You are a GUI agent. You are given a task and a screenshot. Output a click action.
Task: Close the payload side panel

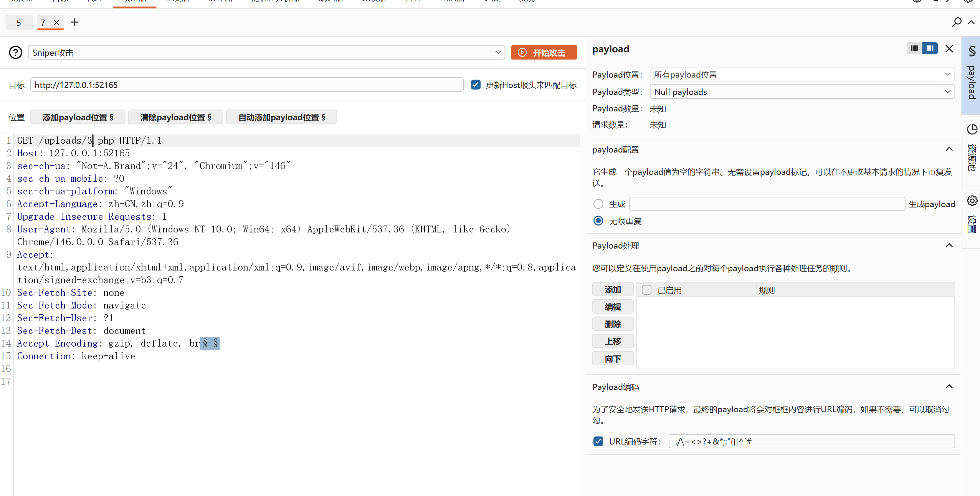949,48
